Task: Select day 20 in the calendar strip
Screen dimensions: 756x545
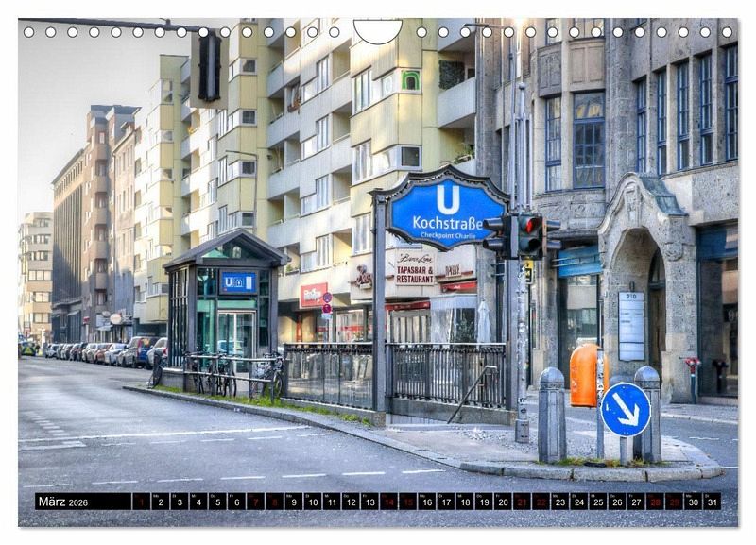Action: [504, 502]
